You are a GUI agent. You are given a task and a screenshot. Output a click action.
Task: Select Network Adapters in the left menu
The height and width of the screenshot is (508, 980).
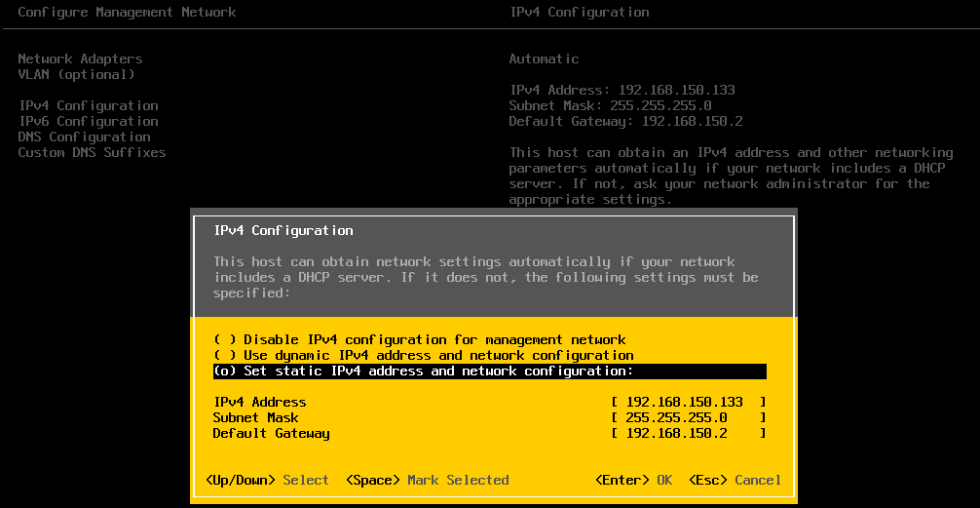80,59
